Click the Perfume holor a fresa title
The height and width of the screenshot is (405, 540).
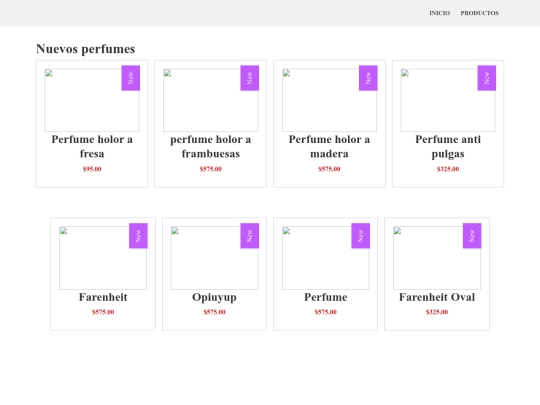(x=92, y=146)
